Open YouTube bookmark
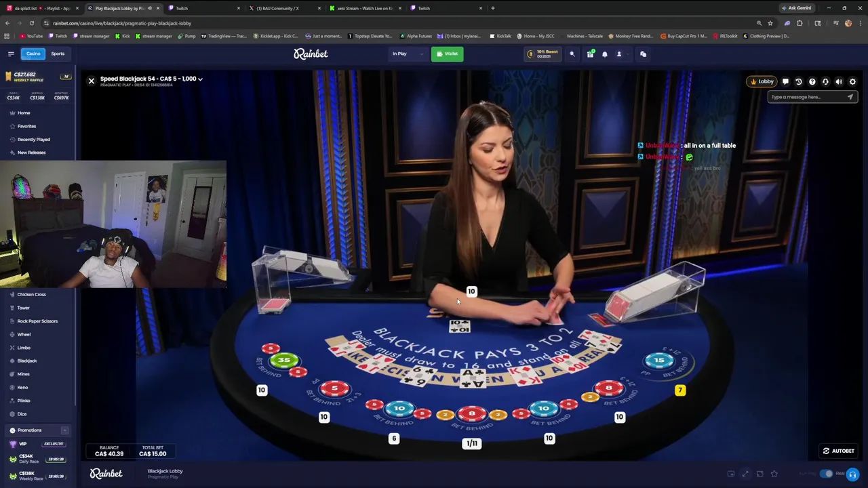 click(x=31, y=36)
